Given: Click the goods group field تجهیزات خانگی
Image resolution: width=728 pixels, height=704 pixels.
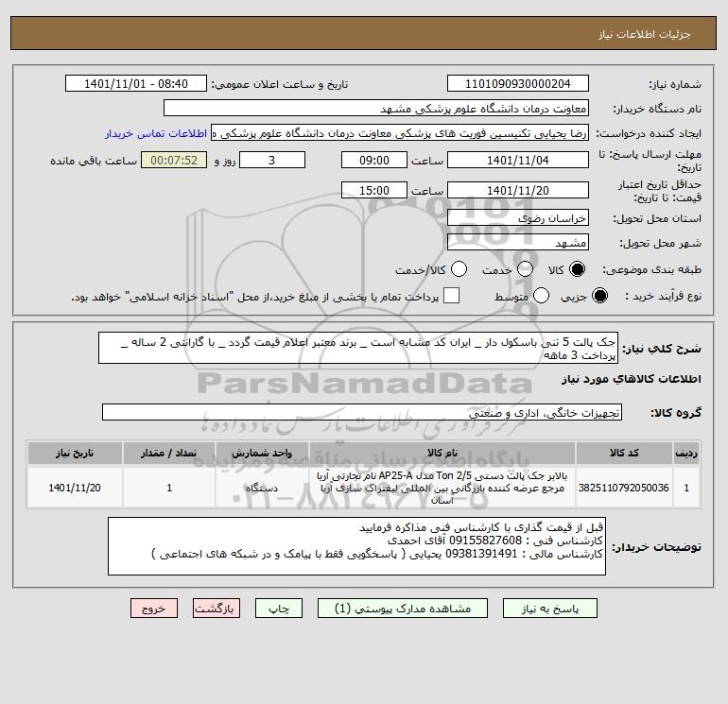Looking at the screenshot, I should [362, 412].
